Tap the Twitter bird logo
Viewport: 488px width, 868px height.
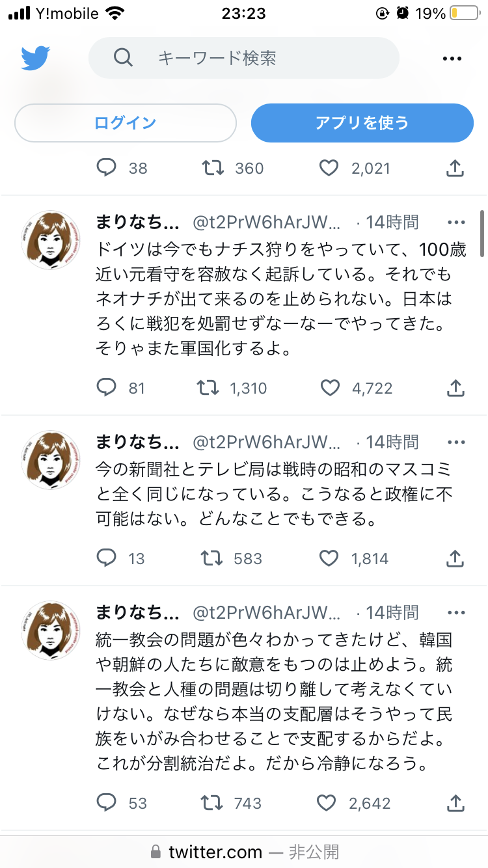[36, 58]
